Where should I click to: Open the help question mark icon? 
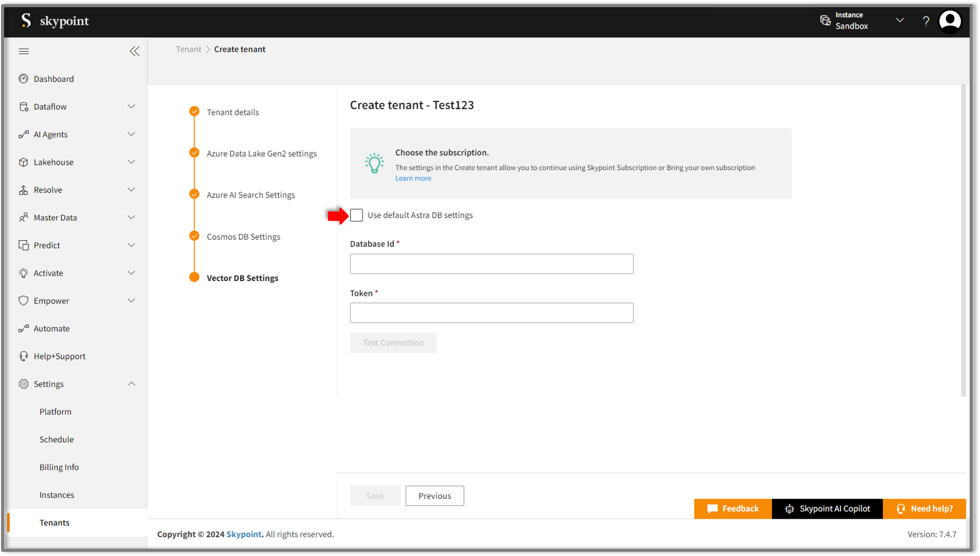(x=926, y=21)
